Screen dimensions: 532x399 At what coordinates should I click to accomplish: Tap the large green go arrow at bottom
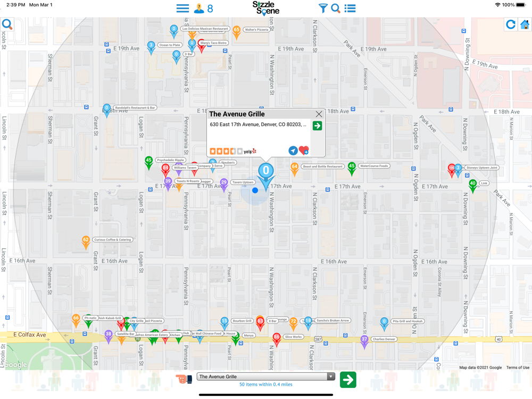click(348, 380)
